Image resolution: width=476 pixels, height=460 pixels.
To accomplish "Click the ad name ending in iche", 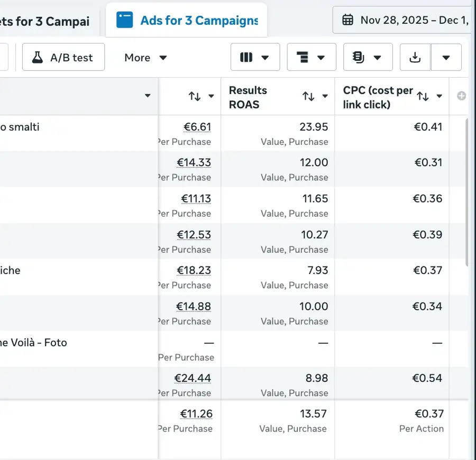I will (x=10, y=271).
